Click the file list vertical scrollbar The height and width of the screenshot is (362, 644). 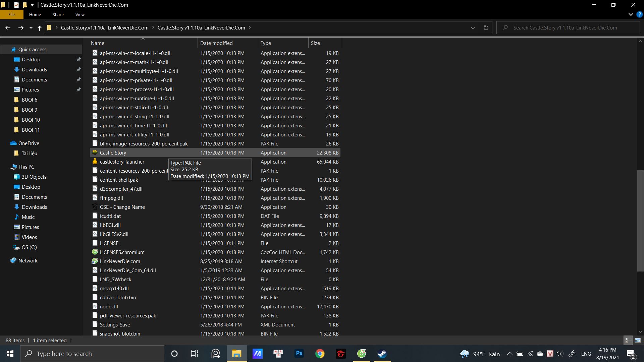point(640,221)
